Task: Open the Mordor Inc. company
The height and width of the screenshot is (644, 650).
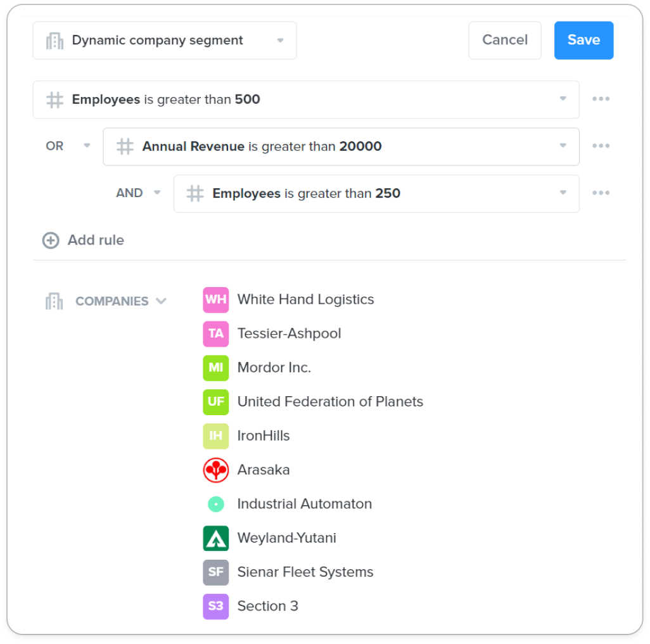Action: [x=274, y=368]
